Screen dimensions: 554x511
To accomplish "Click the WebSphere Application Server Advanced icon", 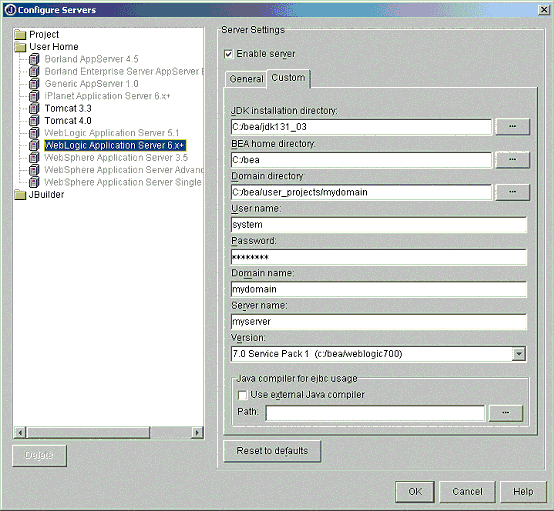I will tap(34, 170).
